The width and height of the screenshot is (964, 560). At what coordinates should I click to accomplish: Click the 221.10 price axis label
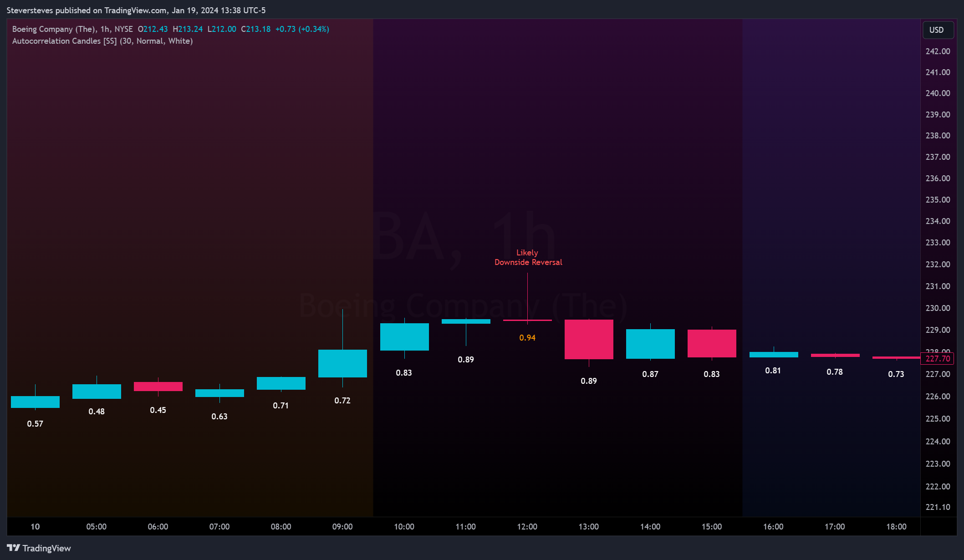[x=938, y=507]
